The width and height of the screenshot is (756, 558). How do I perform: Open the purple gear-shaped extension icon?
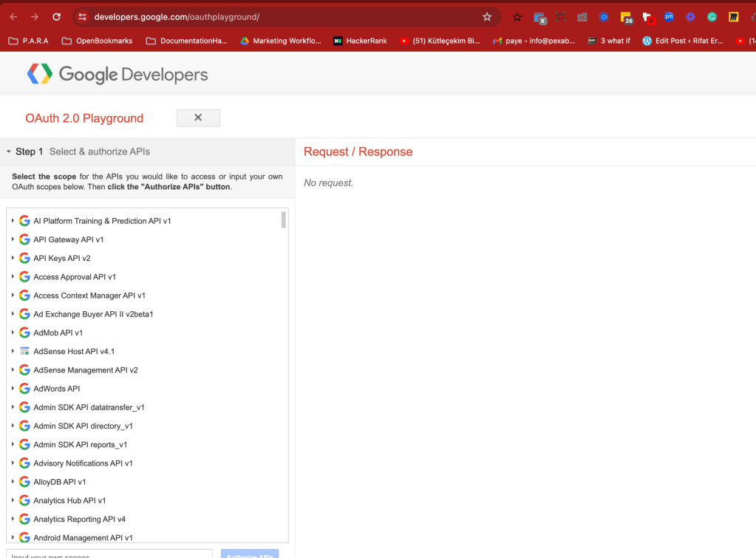tap(690, 17)
